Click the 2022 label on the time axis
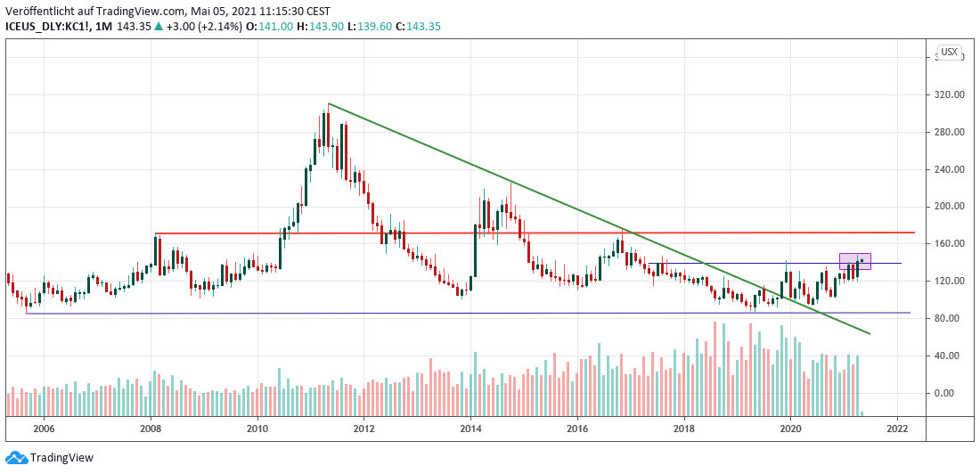This screenshot has height=474, width=980. tap(897, 429)
